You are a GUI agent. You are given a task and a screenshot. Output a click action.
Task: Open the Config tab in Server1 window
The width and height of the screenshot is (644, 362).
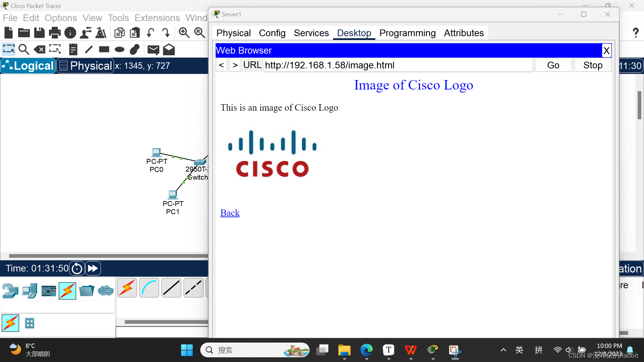[272, 33]
